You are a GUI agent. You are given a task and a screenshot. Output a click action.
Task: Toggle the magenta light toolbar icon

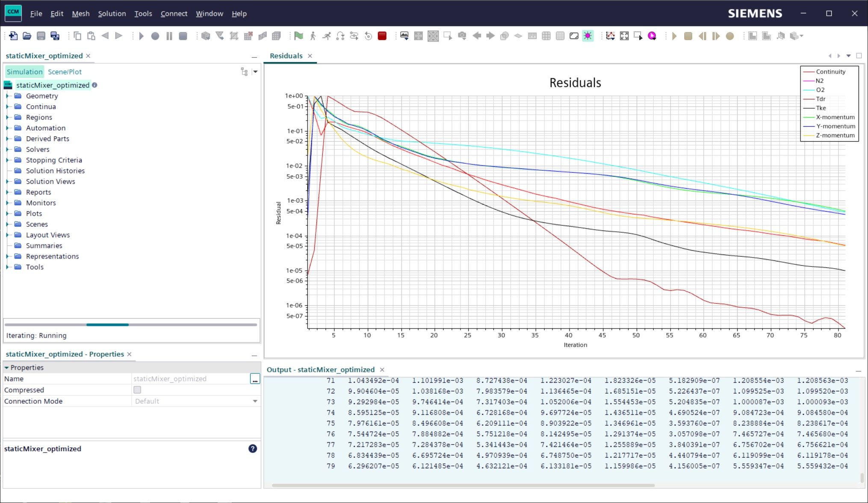(588, 36)
